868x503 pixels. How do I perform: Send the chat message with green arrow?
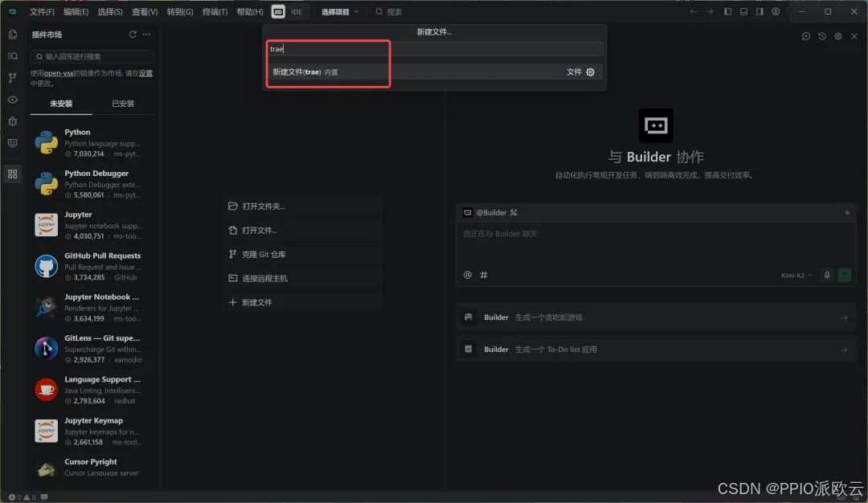845,275
